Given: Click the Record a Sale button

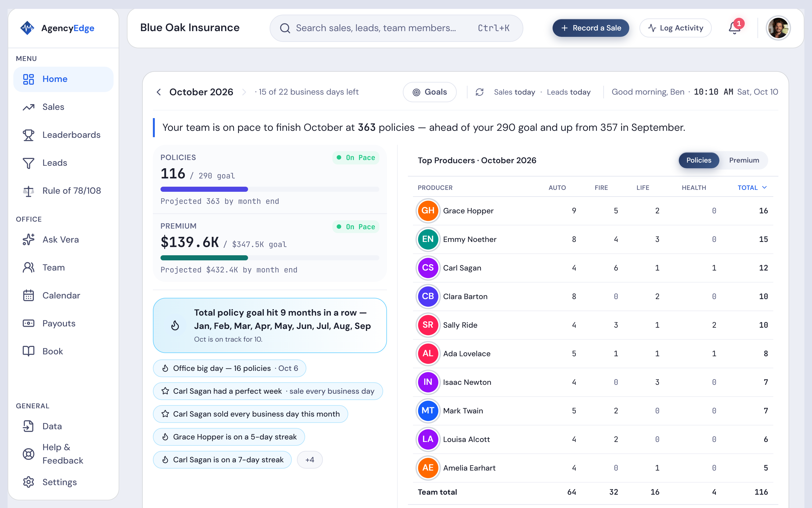Looking at the screenshot, I should coord(591,28).
